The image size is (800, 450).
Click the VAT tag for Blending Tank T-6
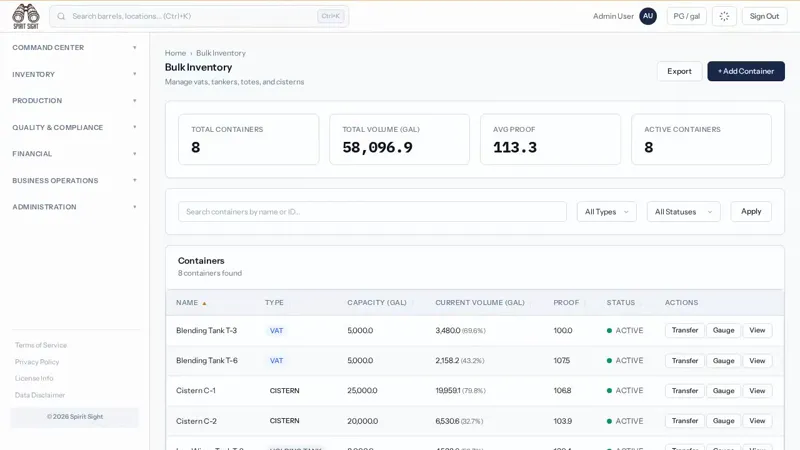tap(277, 361)
